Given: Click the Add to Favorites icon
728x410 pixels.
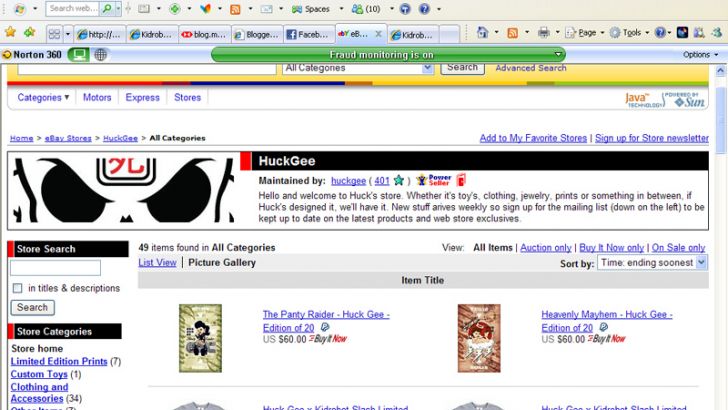Looking at the screenshot, I should tap(30, 32).
